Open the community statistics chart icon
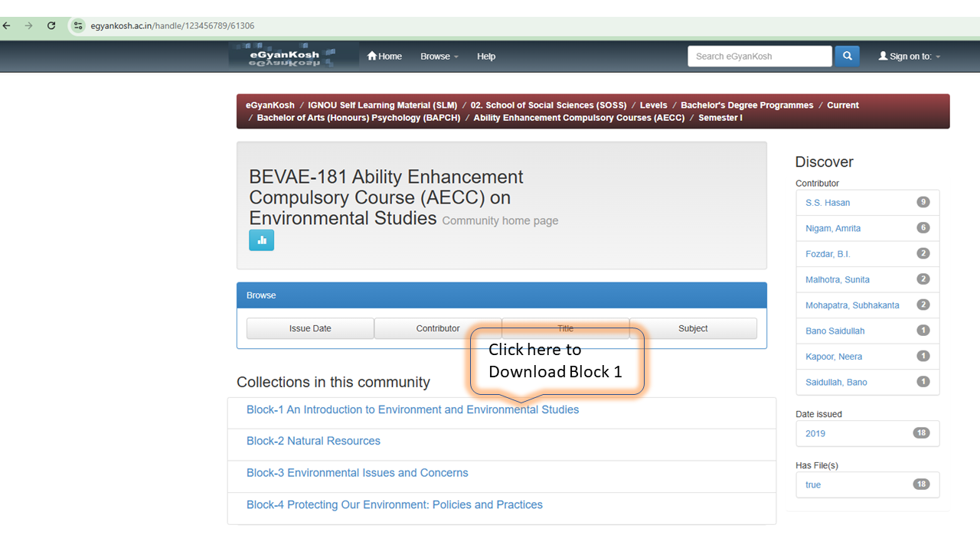This screenshot has height=551, width=980. click(261, 240)
